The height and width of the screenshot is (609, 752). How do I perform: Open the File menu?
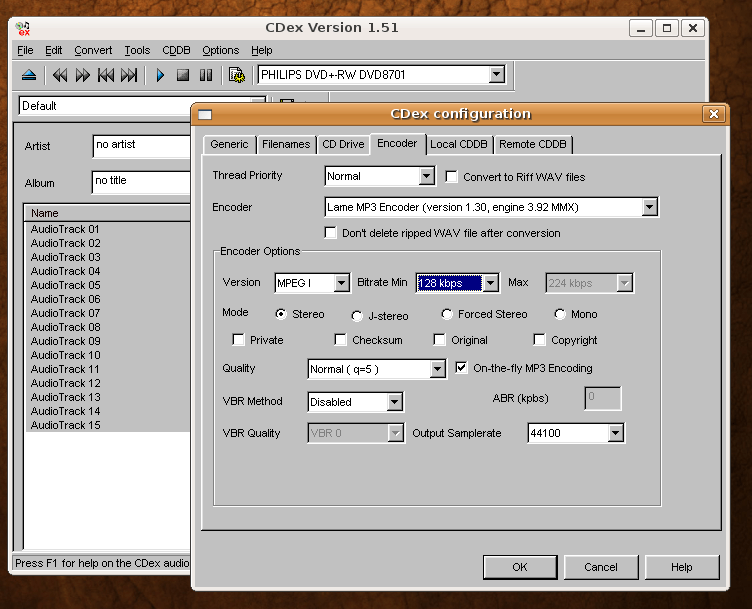25,50
